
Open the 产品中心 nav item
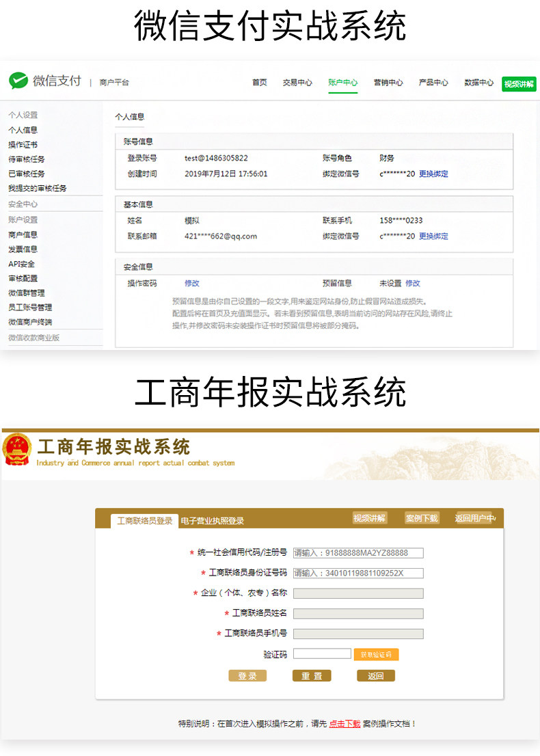[433, 83]
